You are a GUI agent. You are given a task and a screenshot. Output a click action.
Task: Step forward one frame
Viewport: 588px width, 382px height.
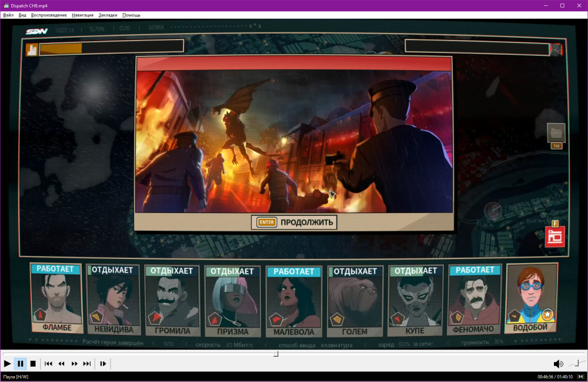point(103,364)
